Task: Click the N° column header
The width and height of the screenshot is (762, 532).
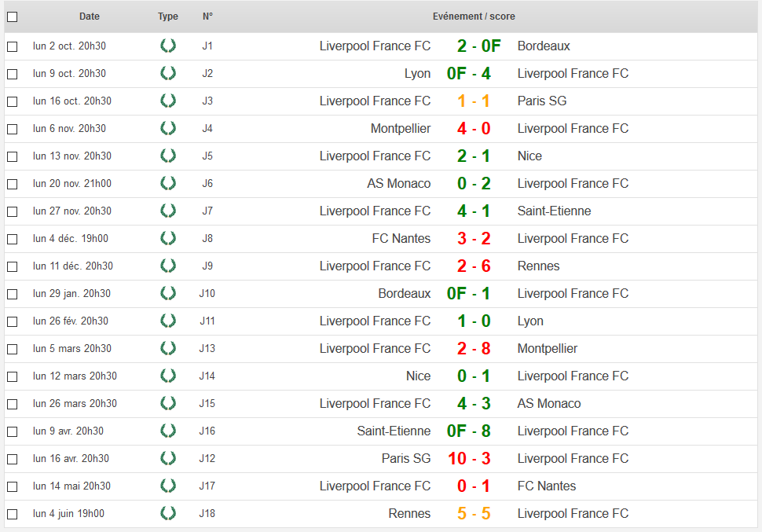Action: 207,17
